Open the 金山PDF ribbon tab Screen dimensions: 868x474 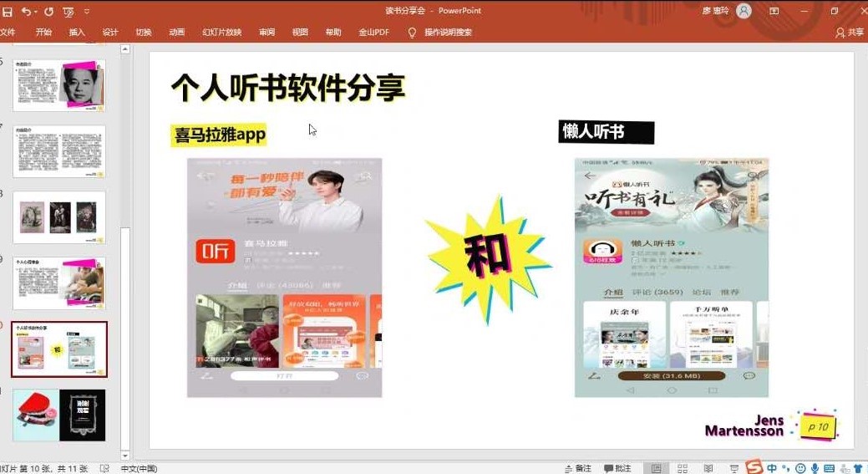(x=373, y=32)
